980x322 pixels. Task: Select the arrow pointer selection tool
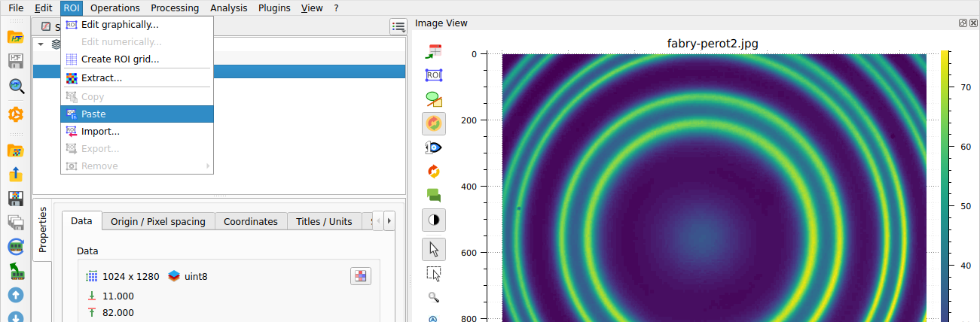click(x=434, y=248)
